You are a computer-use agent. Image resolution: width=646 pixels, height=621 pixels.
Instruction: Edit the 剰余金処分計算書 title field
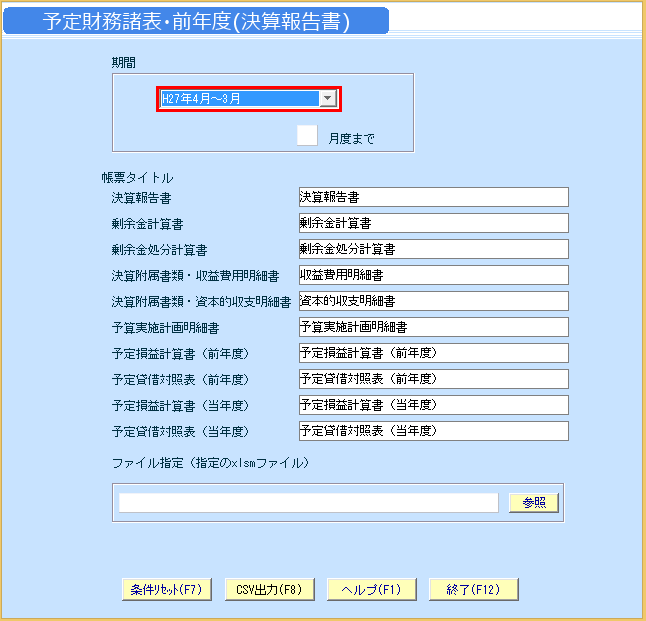coord(433,249)
